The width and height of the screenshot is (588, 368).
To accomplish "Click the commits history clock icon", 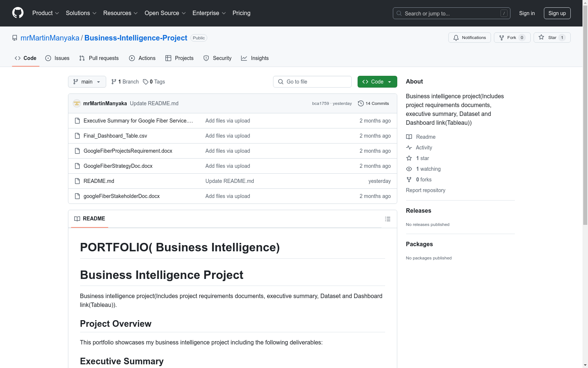I will coord(361,103).
